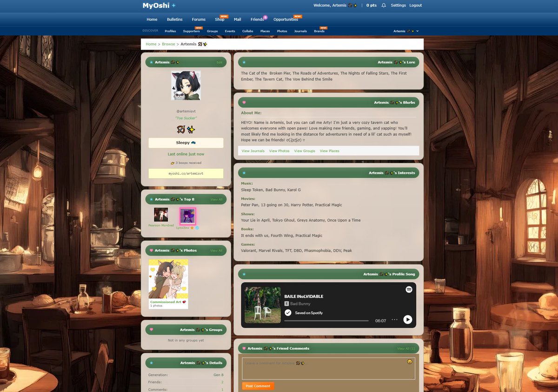Click Browse in the breadcrumb

click(x=168, y=44)
